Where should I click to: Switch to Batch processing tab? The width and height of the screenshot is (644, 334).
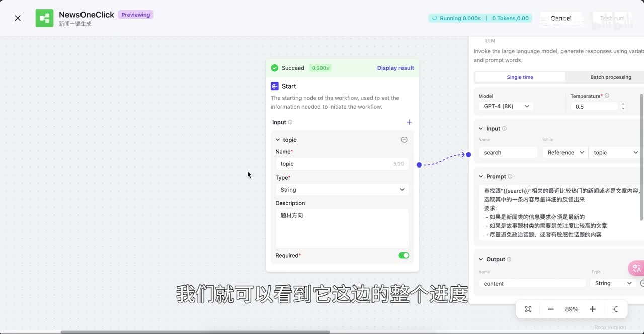610,77
